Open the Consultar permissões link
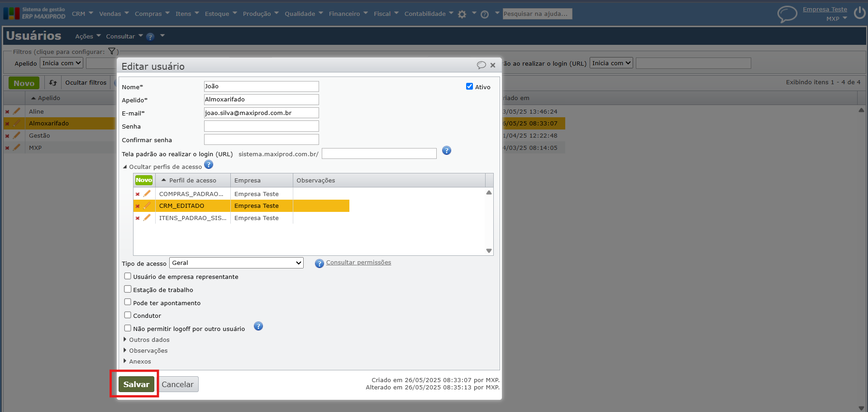This screenshot has height=412, width=868. 358,263
